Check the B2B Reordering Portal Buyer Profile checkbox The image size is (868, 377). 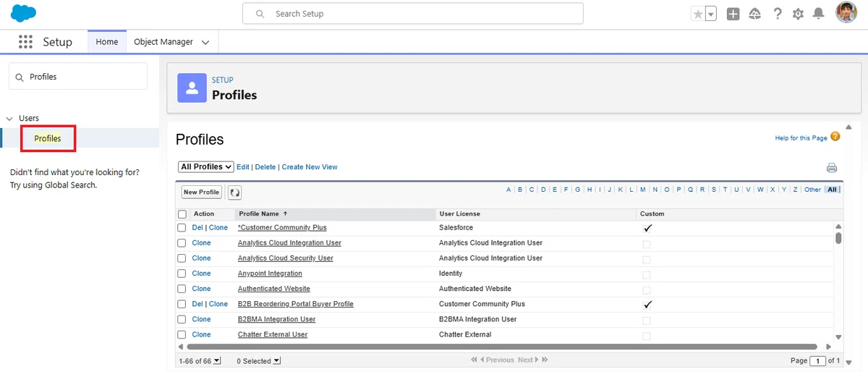click(x=182, y=304)
